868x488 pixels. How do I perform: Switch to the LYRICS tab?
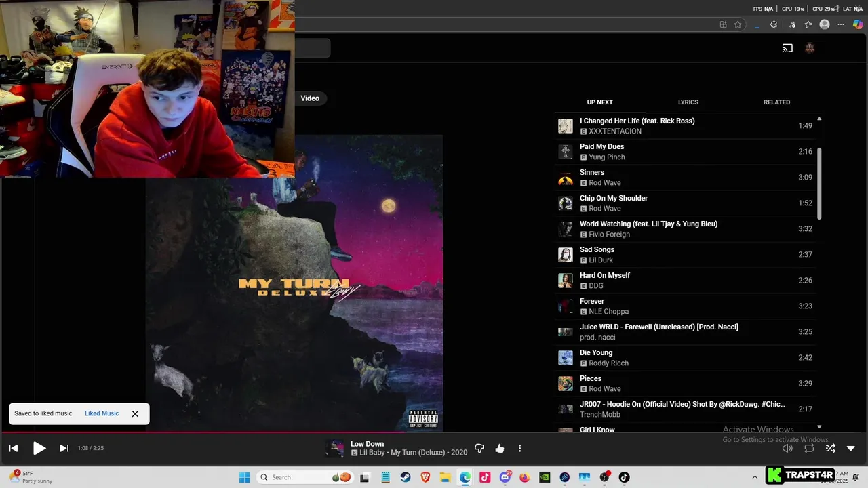click(x=688, y=102)
